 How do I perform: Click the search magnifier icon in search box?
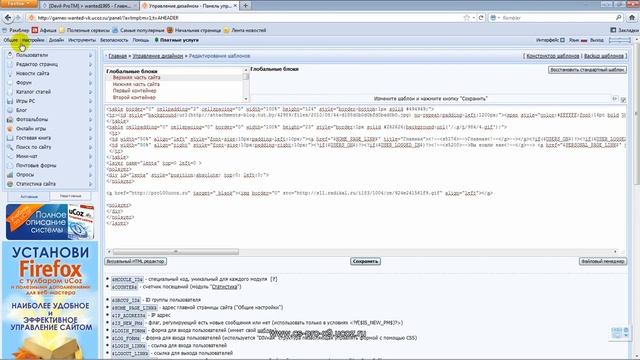(618, 18)
